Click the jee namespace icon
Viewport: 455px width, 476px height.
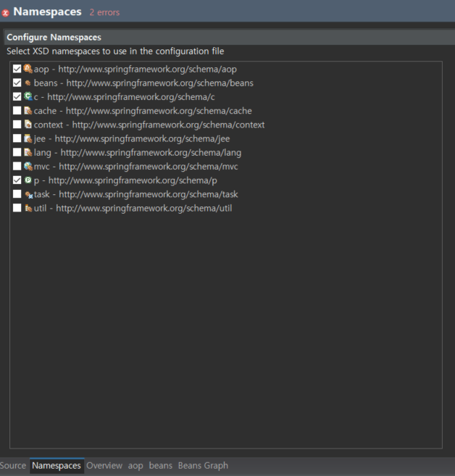28,138
